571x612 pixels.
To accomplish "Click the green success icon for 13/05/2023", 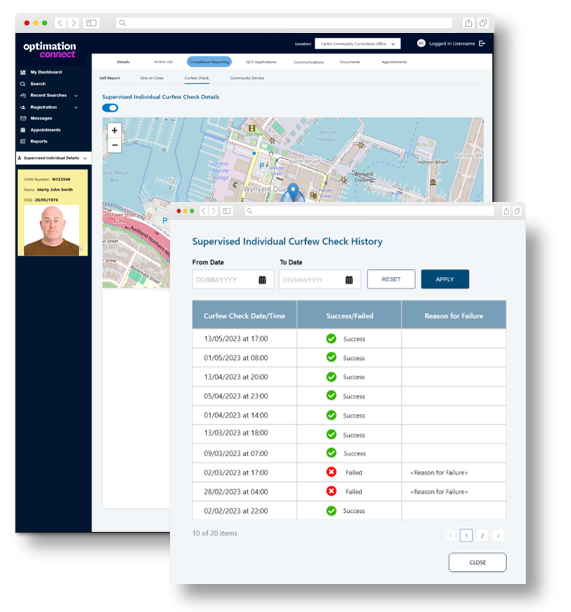I will [331, 338].
